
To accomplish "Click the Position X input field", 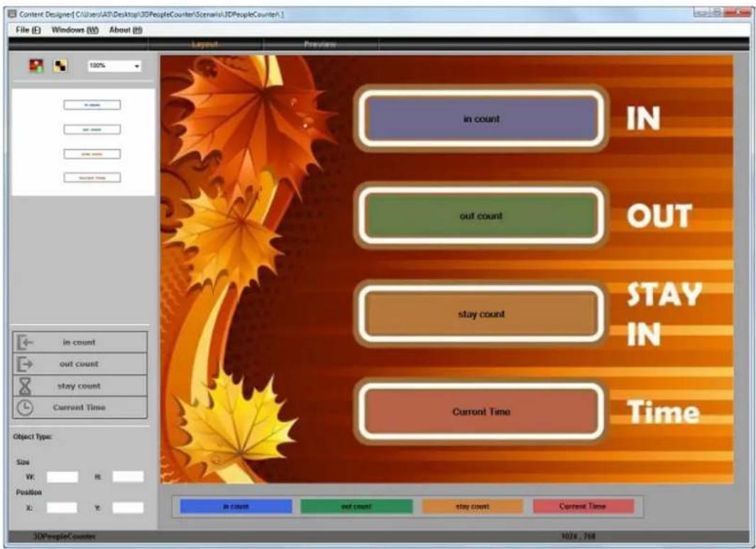I will coord(62,508).
